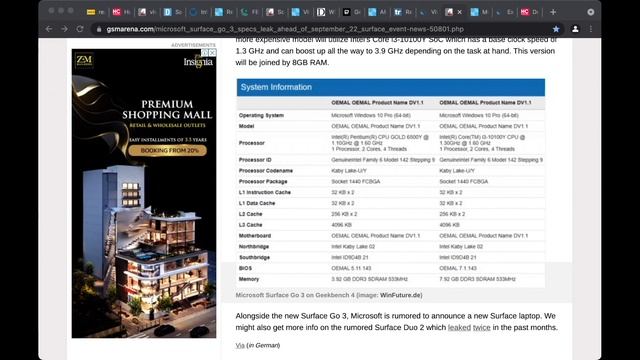The width and height of the screenshot is (640, 360).
Task: Click the '3.92 GB DDR3 SDRAM' memory value
Action: click(369, 279)
